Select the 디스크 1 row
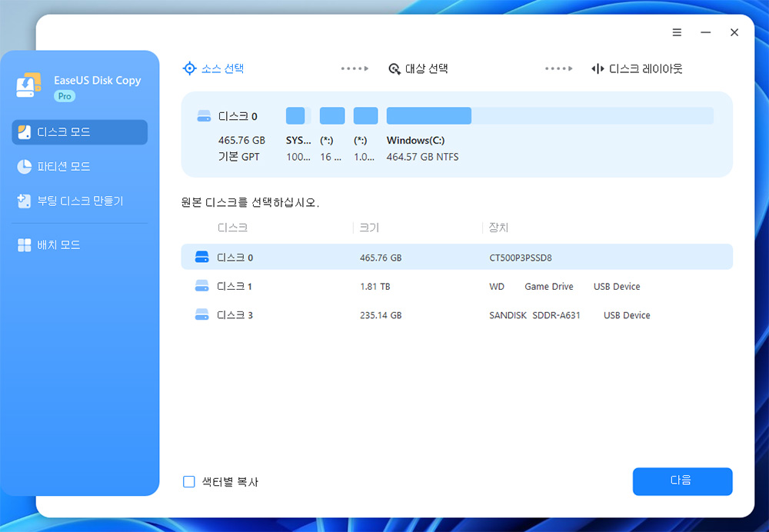Screen dimensions: 769x532 (x=457, y=286)
